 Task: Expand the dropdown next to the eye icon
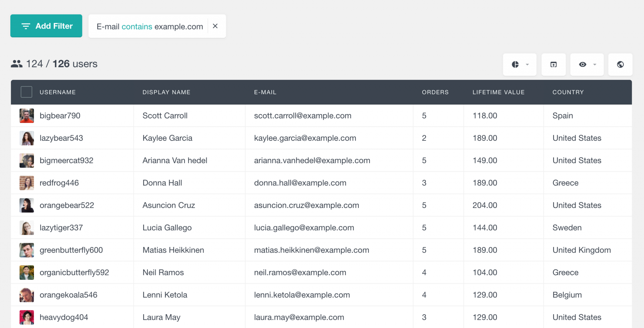[x=594, y=64]
